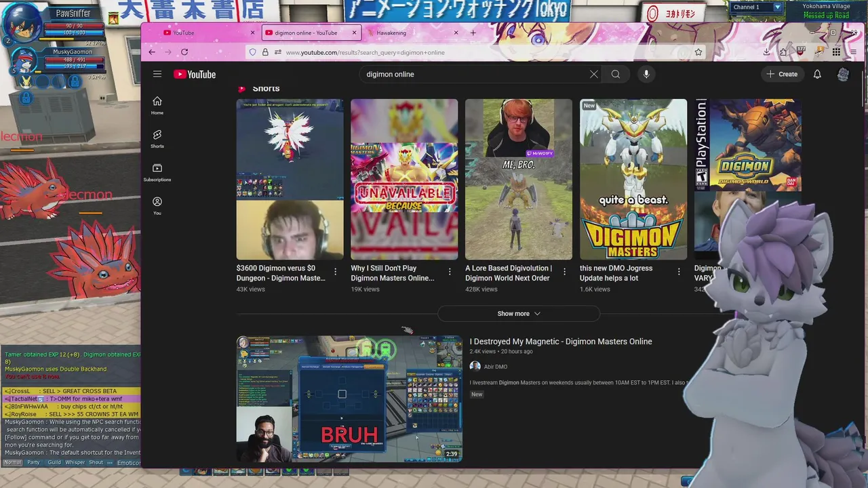868x488 pixels.
Task: Open $3600 Digimon verus $0 Dungeon title
Action: tap(281, 273)
